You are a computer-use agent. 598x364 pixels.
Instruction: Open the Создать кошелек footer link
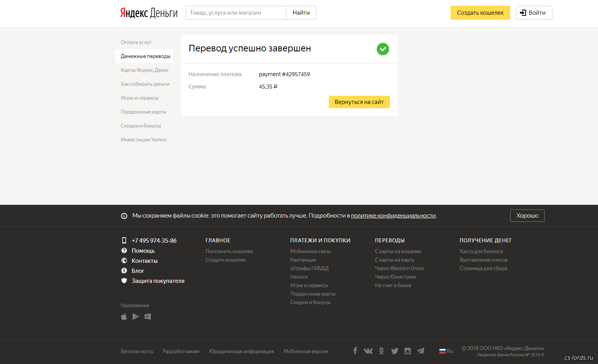[x=226, y=260]
